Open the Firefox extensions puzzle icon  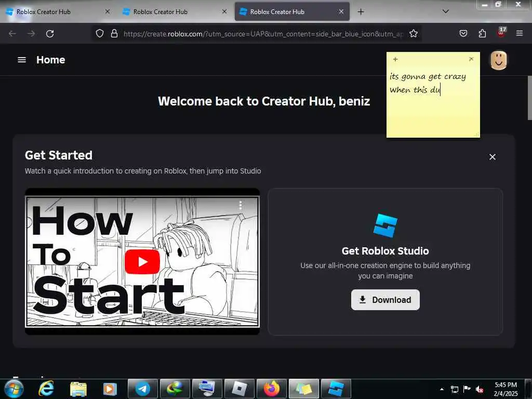[x=482, y=34]
